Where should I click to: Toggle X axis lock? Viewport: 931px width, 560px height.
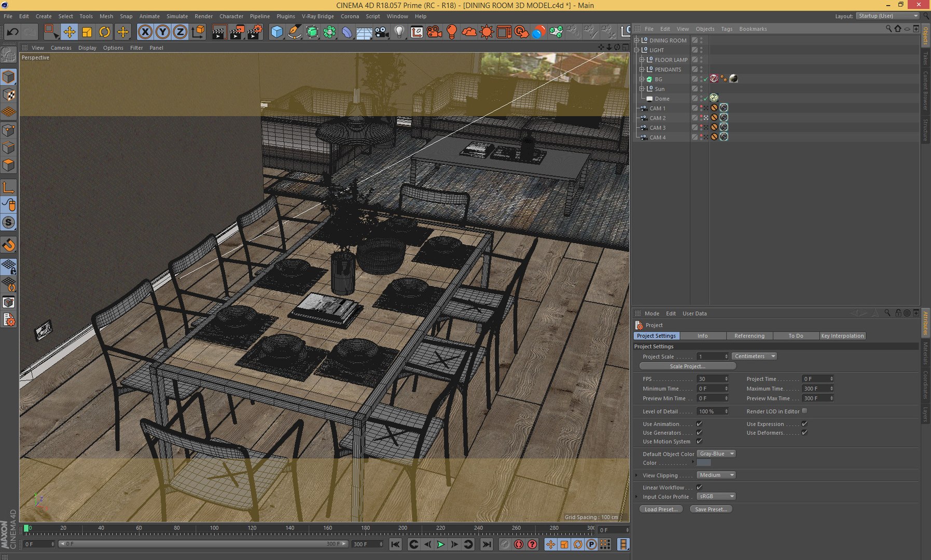(x=145, y=32)
